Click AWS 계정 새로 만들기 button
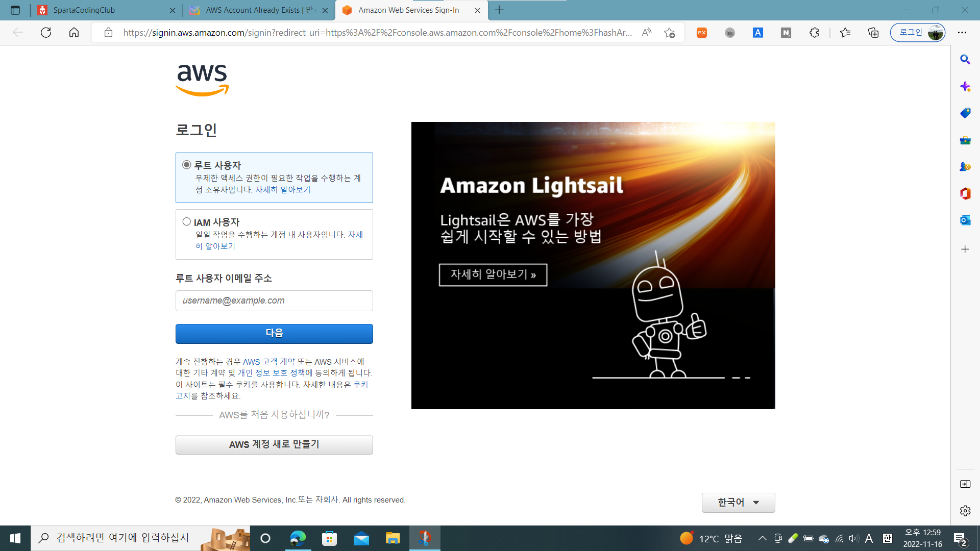The width and height of the screenshot is (980, 551). (x=274, y=444)
